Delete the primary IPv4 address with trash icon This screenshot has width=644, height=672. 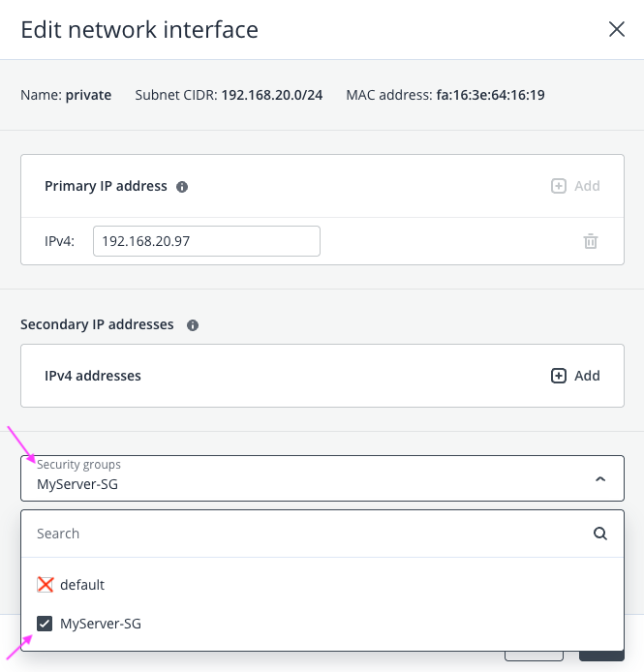pos(591,241)
